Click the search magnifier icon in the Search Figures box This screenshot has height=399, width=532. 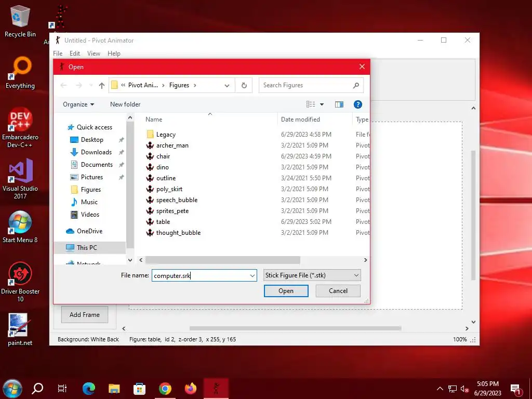[x=356, y=85]
